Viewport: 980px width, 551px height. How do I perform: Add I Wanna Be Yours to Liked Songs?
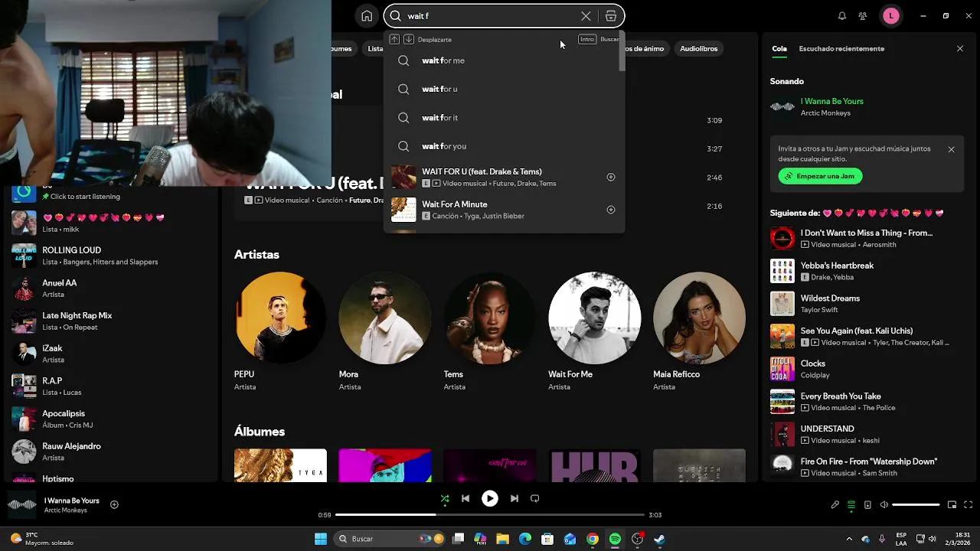pos(114,504)
